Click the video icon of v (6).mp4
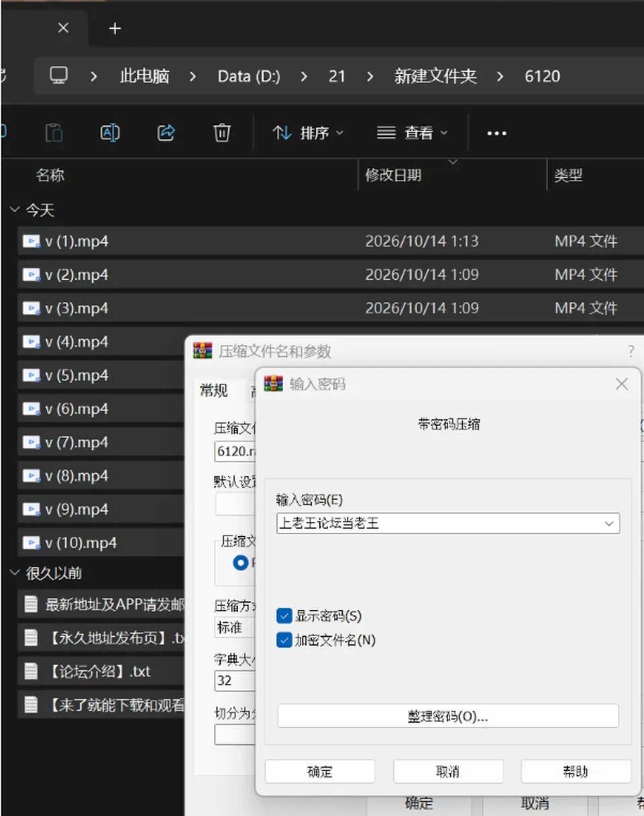This screenshot has height=816, width=644. pyautogui.click(x=31, y=409)
